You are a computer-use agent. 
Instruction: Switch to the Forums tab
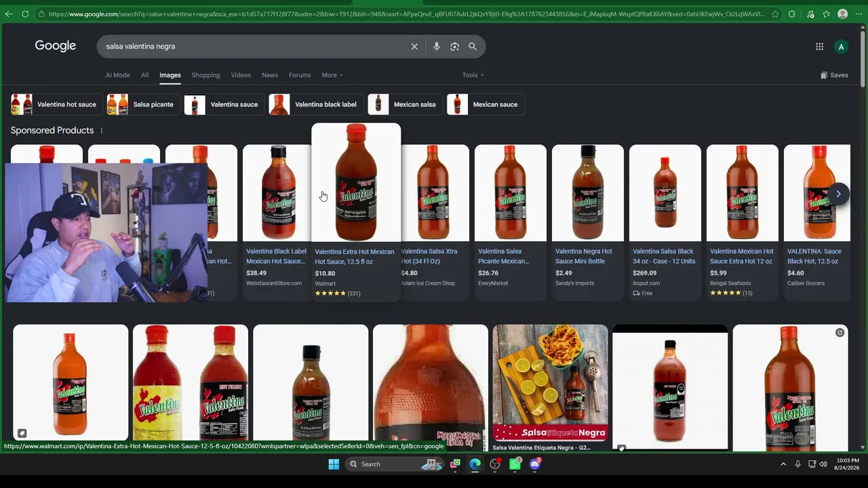point(300,75)
